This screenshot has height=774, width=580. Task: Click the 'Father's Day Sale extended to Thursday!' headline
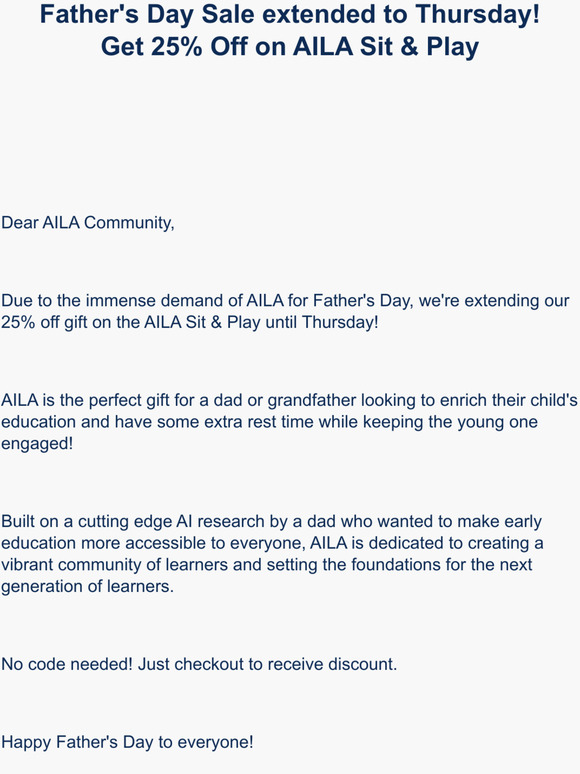290,14
